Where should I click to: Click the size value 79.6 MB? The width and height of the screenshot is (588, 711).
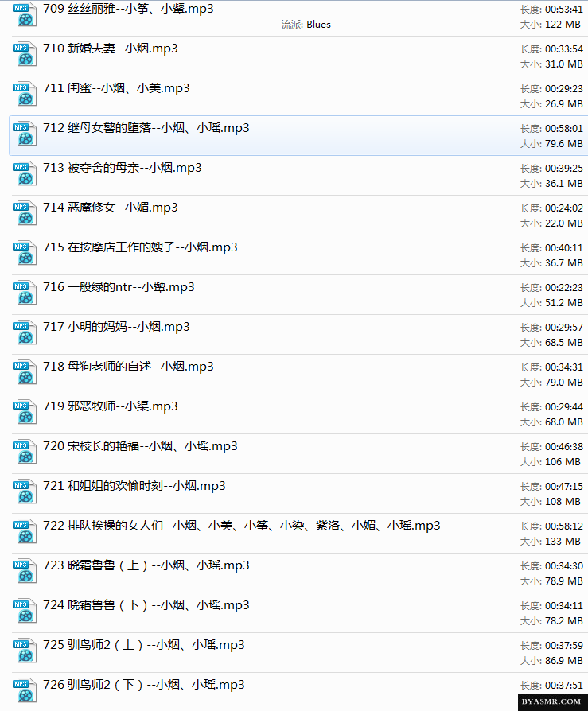[x=564, y=144]
